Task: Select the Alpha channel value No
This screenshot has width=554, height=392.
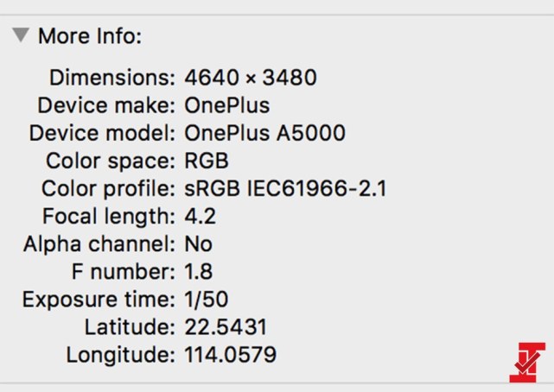Action: (x=199, y=243)
